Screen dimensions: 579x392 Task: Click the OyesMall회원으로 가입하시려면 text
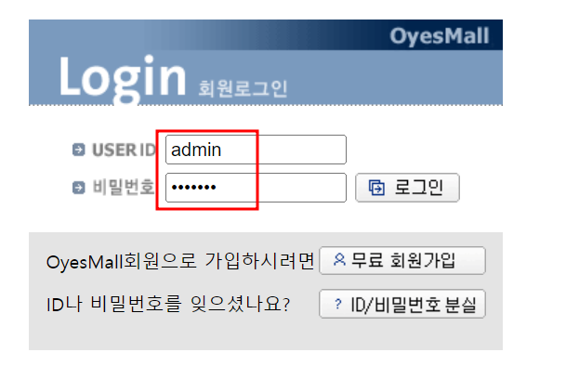pyautogui.click(x=180, y=261)
